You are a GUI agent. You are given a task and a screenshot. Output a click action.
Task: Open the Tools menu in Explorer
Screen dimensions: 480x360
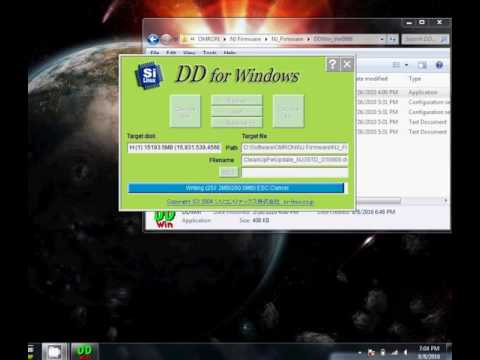[209, 53]
